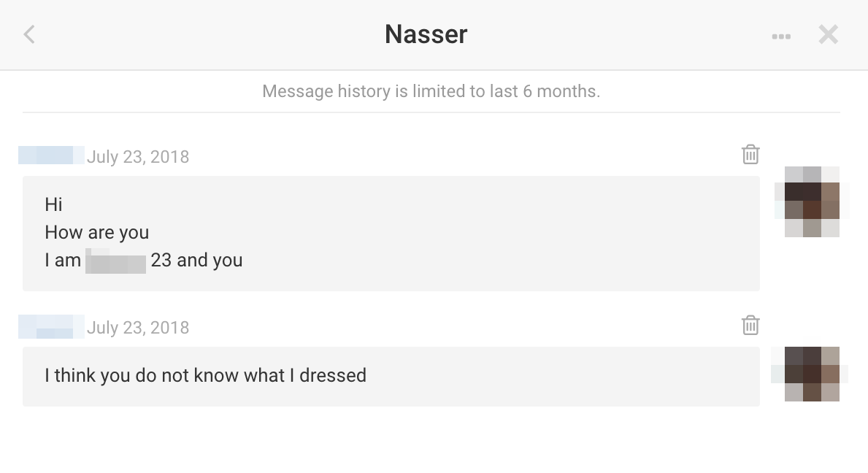This screenshot has width=868, height=473.
Task: Click the second message's July 23, 2018 date
Action: tap(138, 328)
